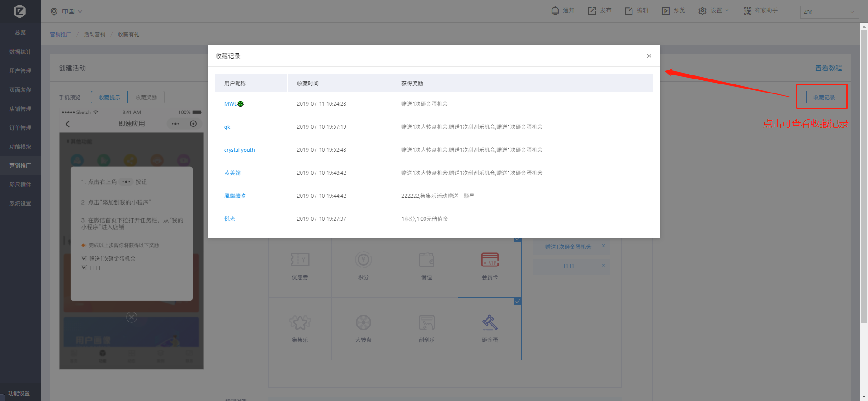Viewport: 868px width, 401px height.
Task: Click the app logo icon
Action: coord(19,11)
